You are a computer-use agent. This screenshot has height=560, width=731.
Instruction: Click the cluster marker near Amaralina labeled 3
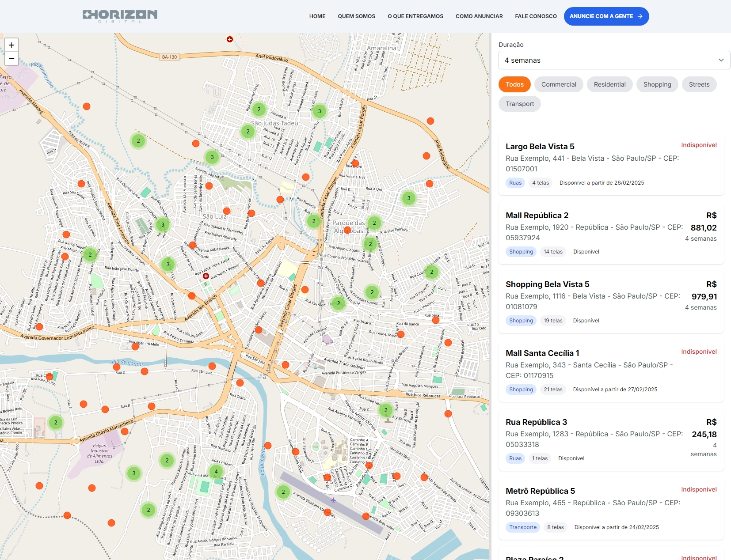pos(320,111)
